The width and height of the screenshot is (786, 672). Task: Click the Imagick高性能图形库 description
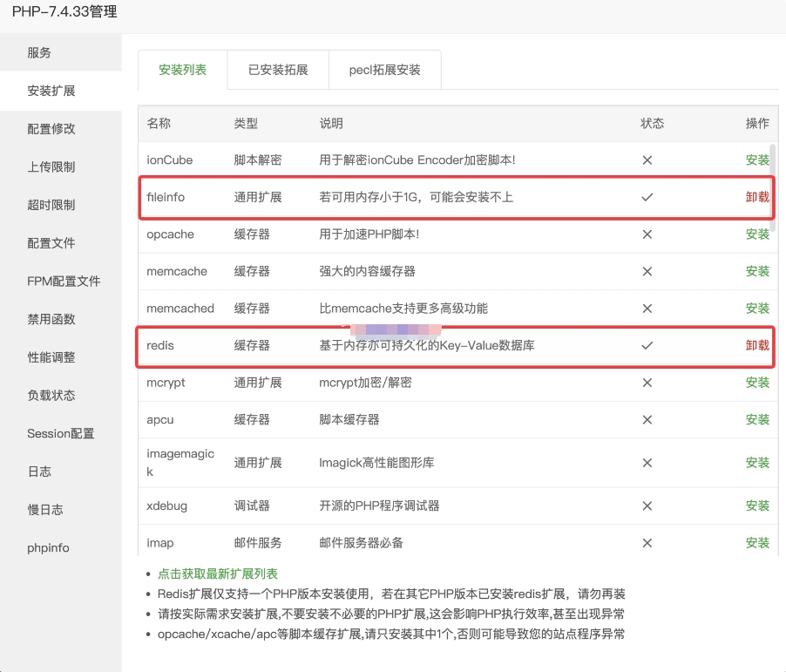(376, 463)
